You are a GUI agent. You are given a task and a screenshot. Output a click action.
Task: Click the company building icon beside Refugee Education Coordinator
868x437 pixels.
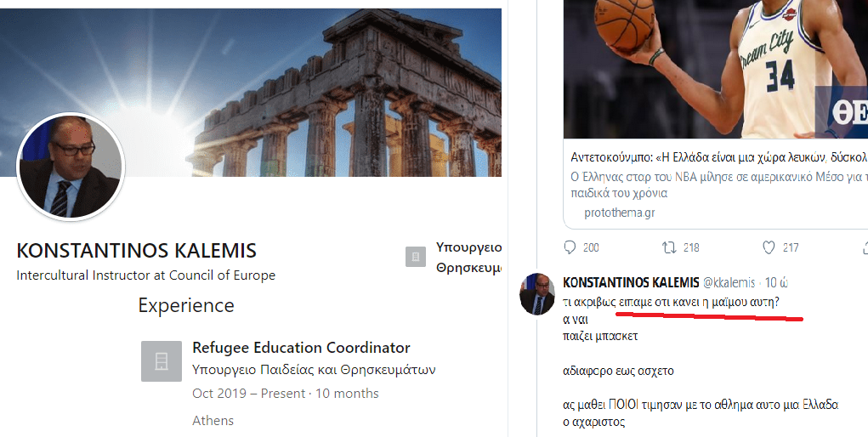pyautogui.click(x=161, y=361)
